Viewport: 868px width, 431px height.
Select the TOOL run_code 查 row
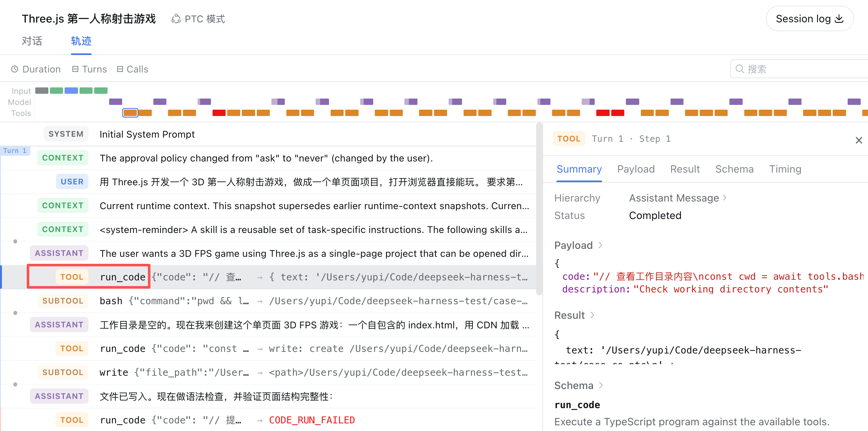268,277
